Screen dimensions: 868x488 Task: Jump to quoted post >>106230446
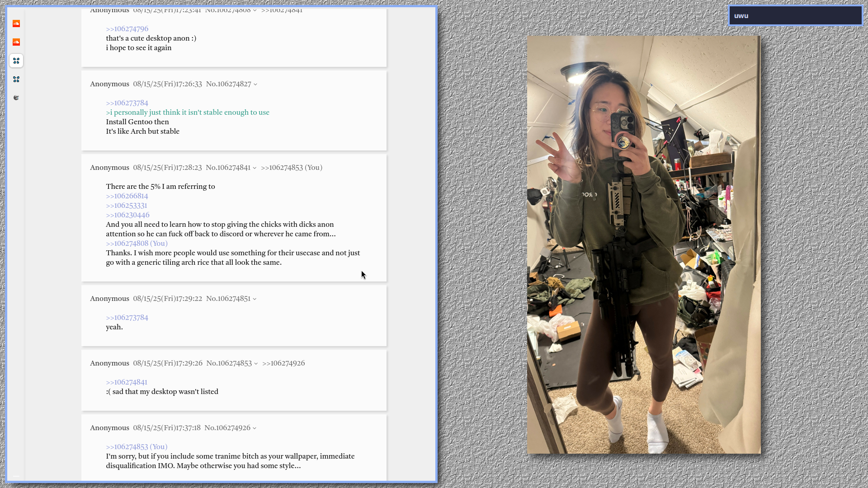pos(127,215)
